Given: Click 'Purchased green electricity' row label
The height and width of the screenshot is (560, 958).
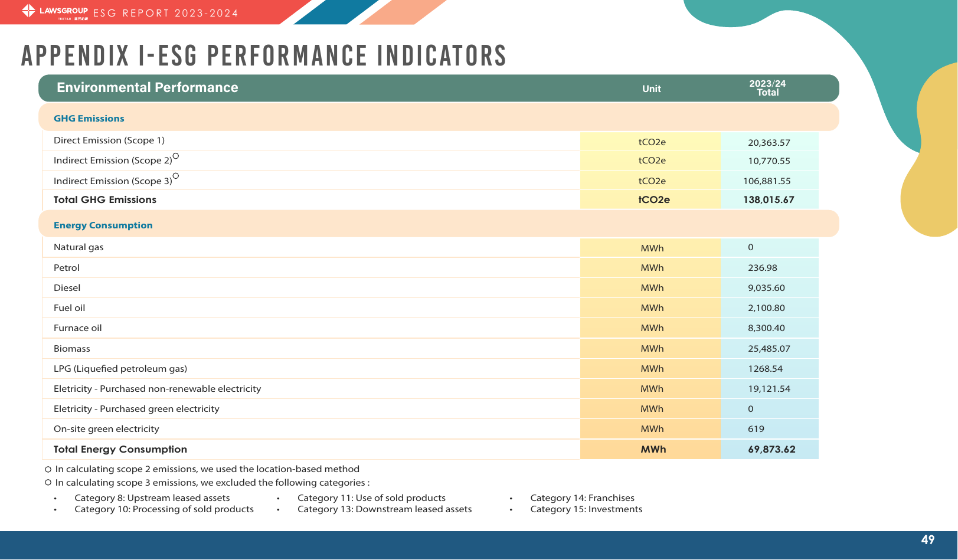Looking at the screenshot, I should [x=136, y=408].
